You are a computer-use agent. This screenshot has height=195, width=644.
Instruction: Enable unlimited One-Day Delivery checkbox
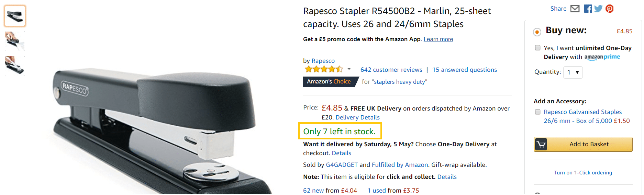pos(538,48)
